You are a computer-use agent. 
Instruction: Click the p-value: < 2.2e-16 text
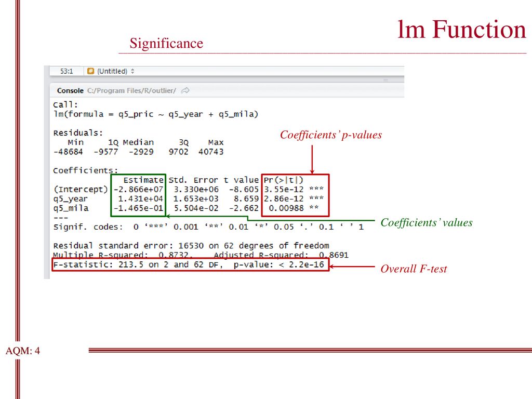coord(278,264)
